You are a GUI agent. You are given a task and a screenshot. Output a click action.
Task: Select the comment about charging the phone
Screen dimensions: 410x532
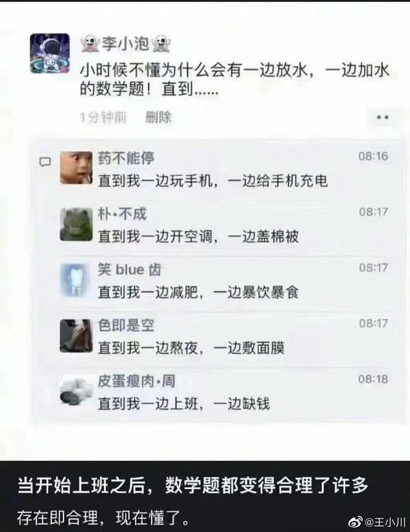click(213, 181)
